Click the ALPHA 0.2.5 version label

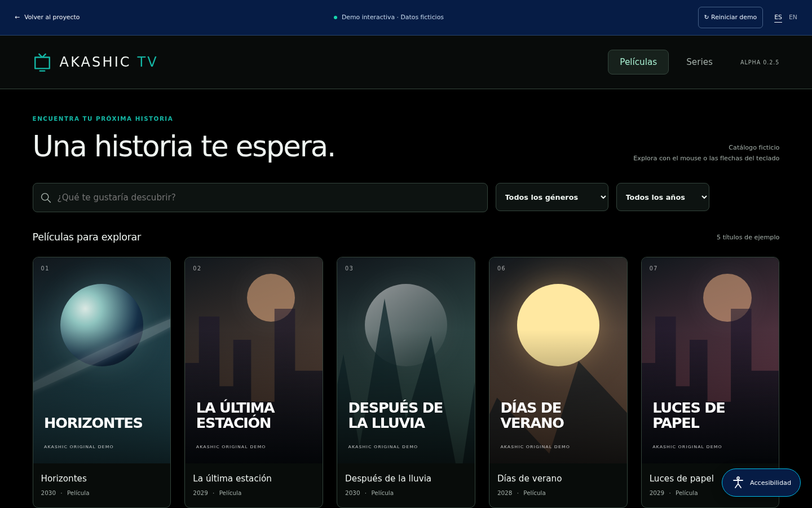click(x=760, y=62)
